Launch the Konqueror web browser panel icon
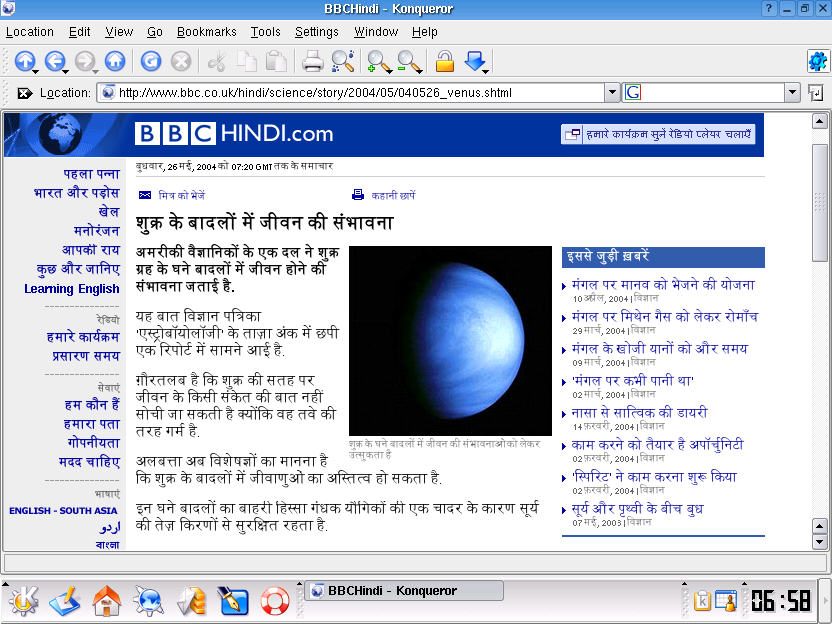 click(149, 601)
